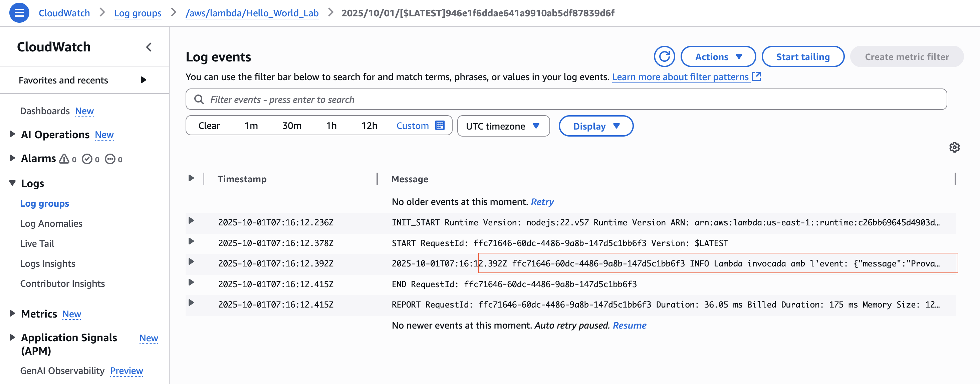
Task: Click the Start tailing button
Action: (x=803, y=57)
